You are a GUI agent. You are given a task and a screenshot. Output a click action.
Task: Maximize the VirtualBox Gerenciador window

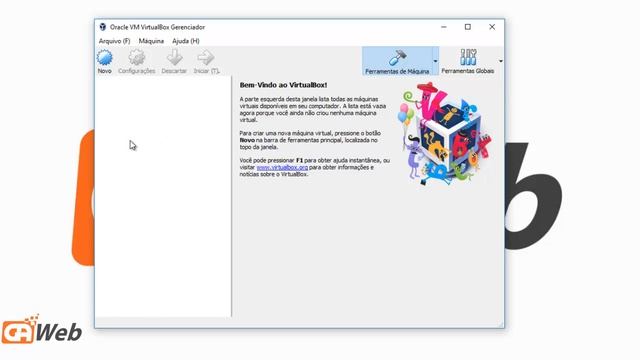[468, 27]
